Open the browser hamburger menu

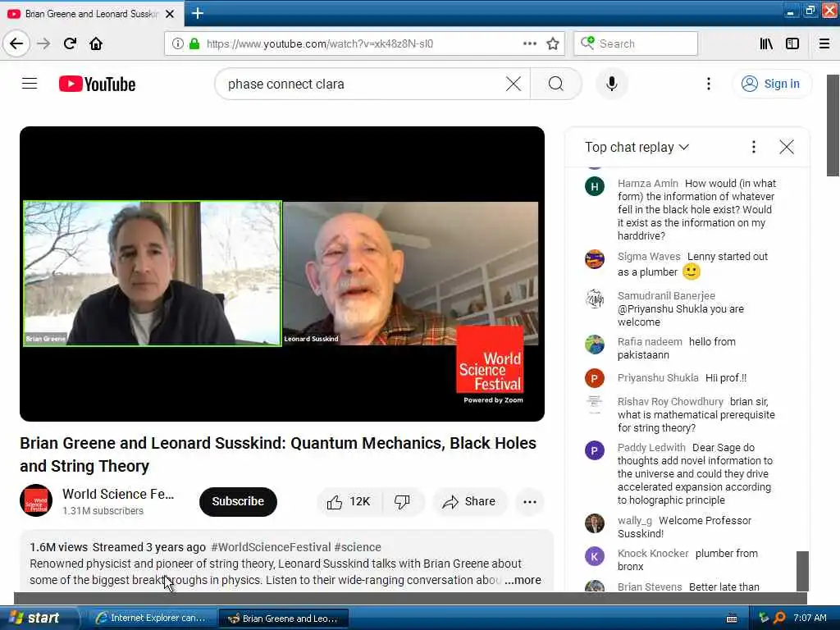point(824,43)
